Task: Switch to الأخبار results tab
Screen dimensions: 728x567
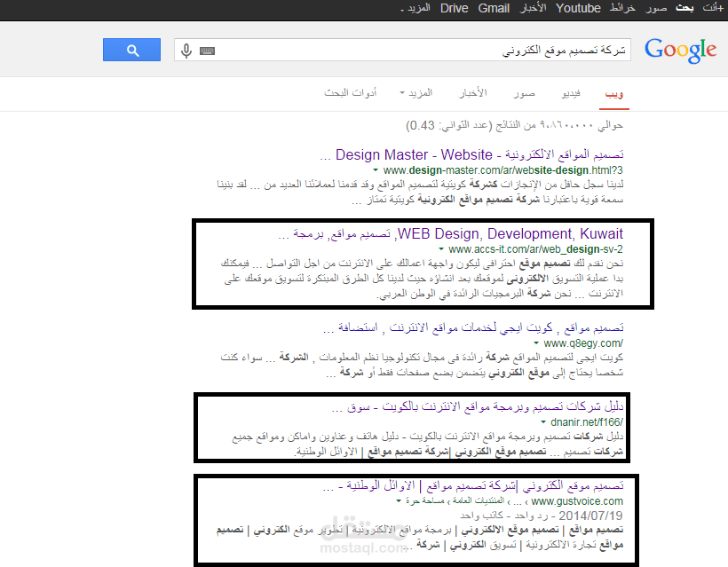Action: (473, 93)
